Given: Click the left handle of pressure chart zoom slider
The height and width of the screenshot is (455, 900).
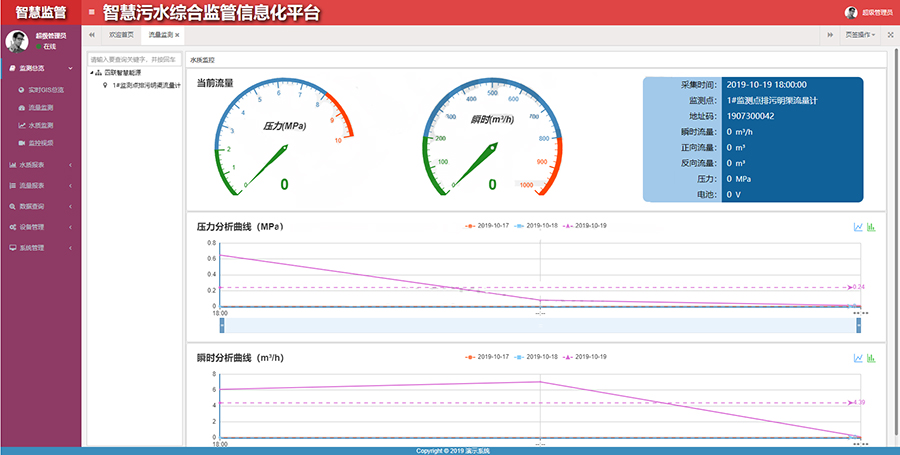Looking at the screenshot, I should tap(222, 325).
